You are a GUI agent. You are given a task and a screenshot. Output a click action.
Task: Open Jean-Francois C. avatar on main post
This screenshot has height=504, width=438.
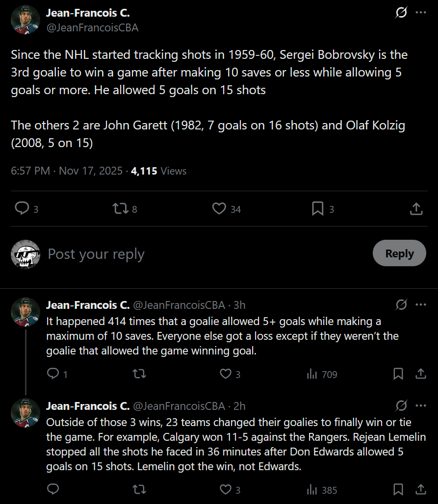(x=25, y=20)
